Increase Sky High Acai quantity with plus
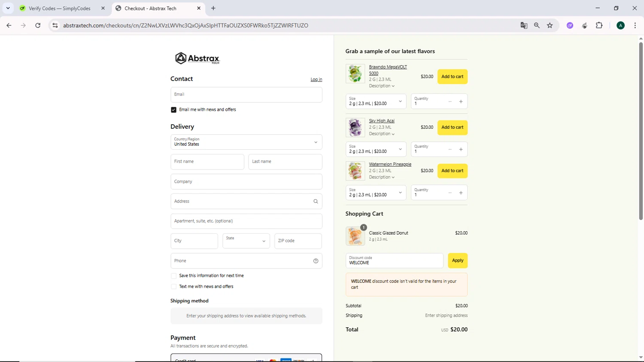The image size is (644, 362). click(461, 149)
